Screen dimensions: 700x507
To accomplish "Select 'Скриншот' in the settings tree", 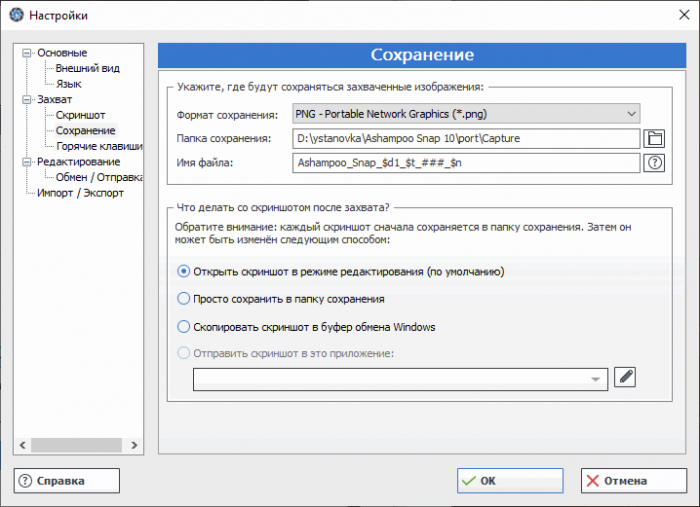I will [x=80, y=115].
